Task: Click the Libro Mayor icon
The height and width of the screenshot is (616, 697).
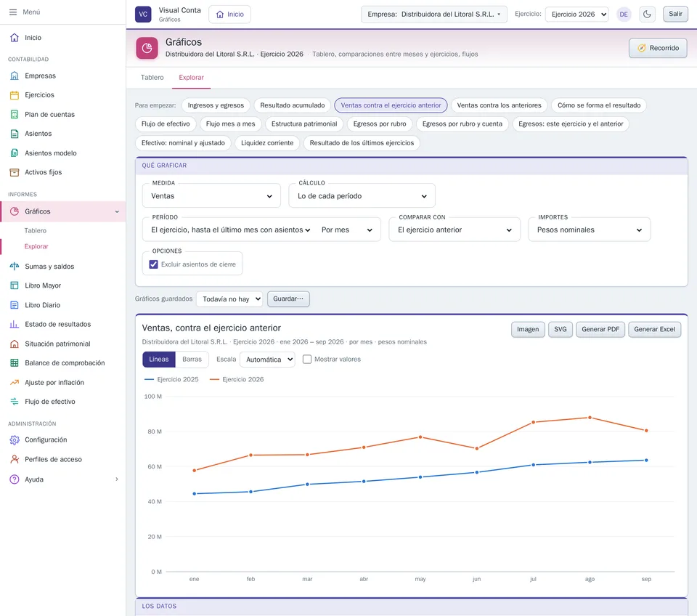Action: coord(15,285)
